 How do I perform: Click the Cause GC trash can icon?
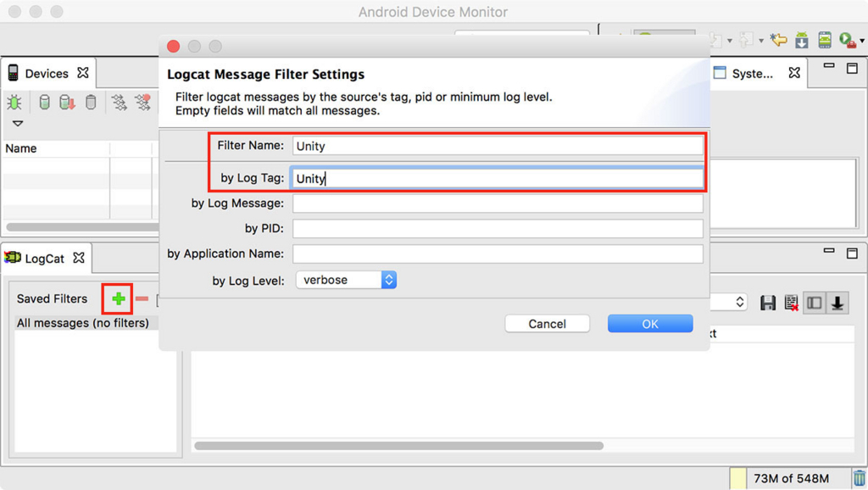click(91, 102)
